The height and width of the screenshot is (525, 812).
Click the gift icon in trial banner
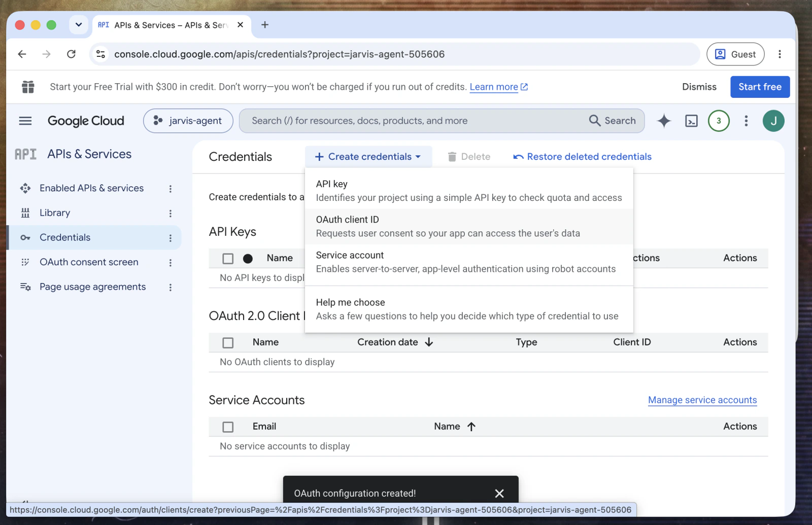coord(28,87)
